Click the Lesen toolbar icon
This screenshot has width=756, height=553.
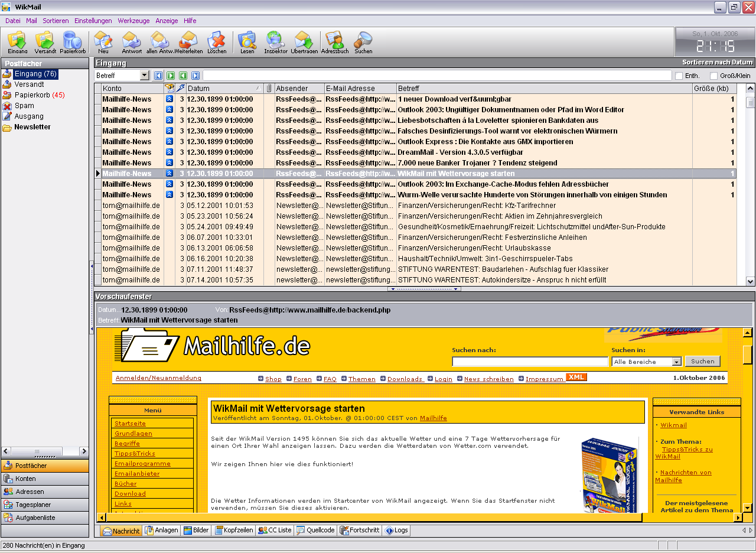(x=247, y=42)
